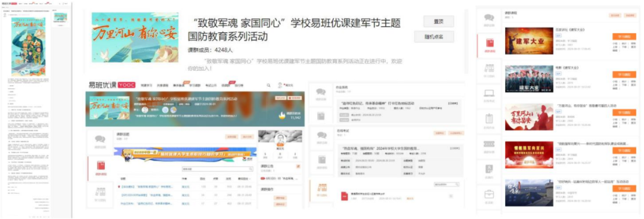This screenshot has height=219, width=644.
Task: Click the red PDF file icon
Action: click(345, 196)
